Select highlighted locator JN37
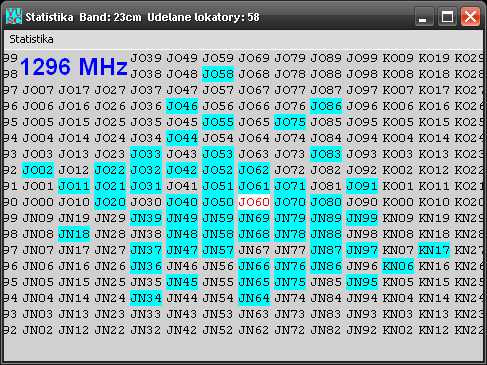 (x=146, y=250)
